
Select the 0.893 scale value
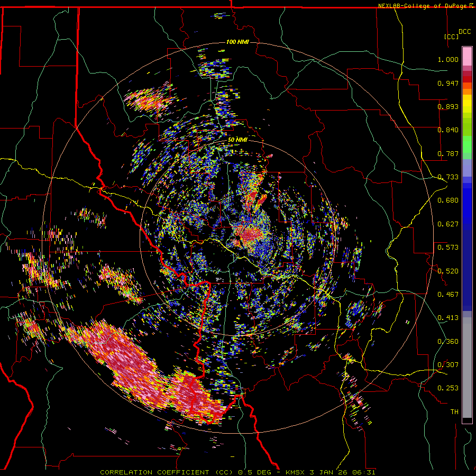pyautogui.click(x=448, y=106)
